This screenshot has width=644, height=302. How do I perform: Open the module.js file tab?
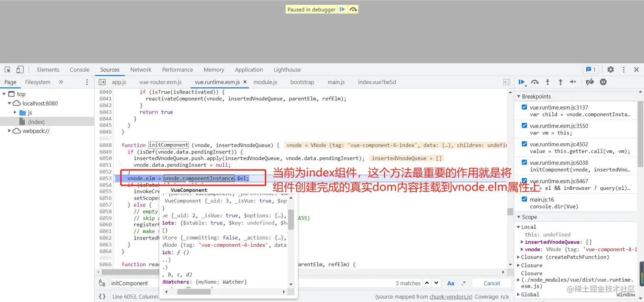(x=265, y=82)
